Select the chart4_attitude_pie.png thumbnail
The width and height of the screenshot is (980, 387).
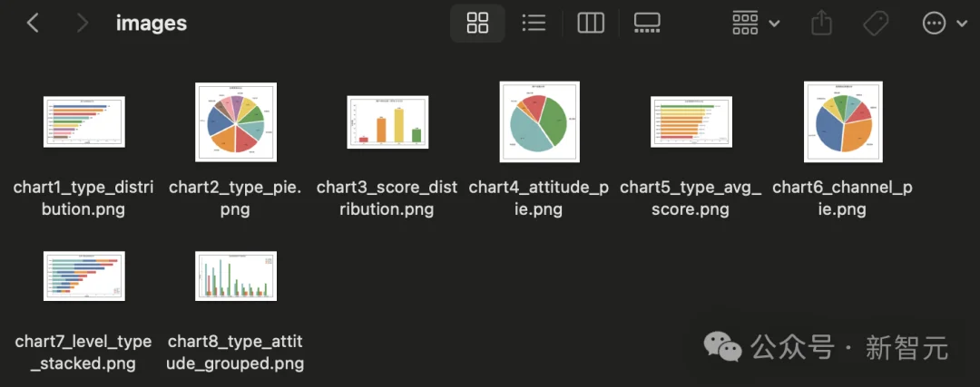(539, 122)
